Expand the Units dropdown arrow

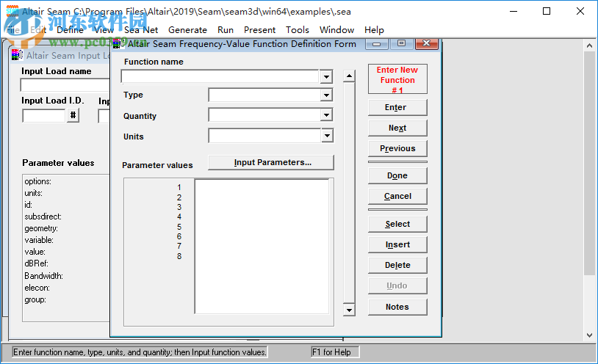pos(327,135)
